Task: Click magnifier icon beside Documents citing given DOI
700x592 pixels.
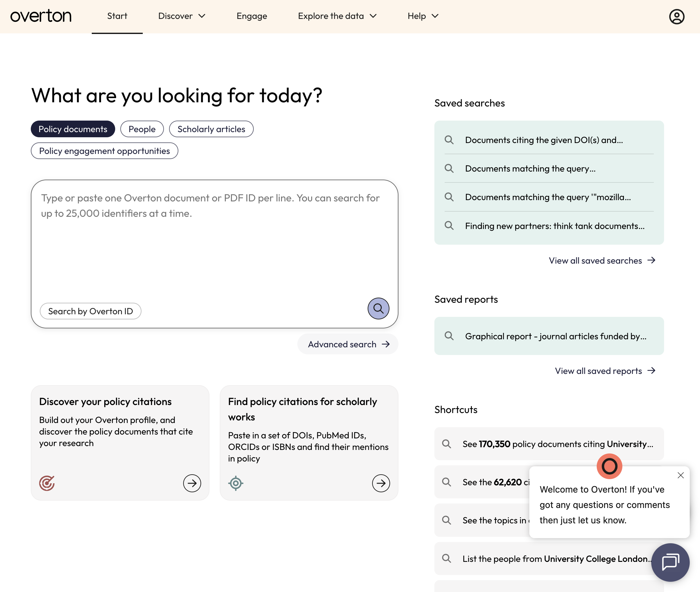Action: pyautogui.click(x=449, y=140)
